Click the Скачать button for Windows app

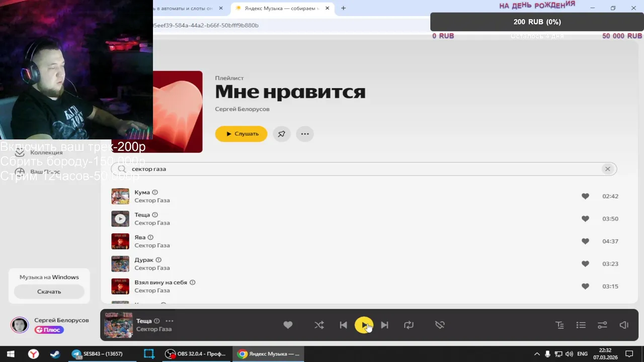pos(49,292)
